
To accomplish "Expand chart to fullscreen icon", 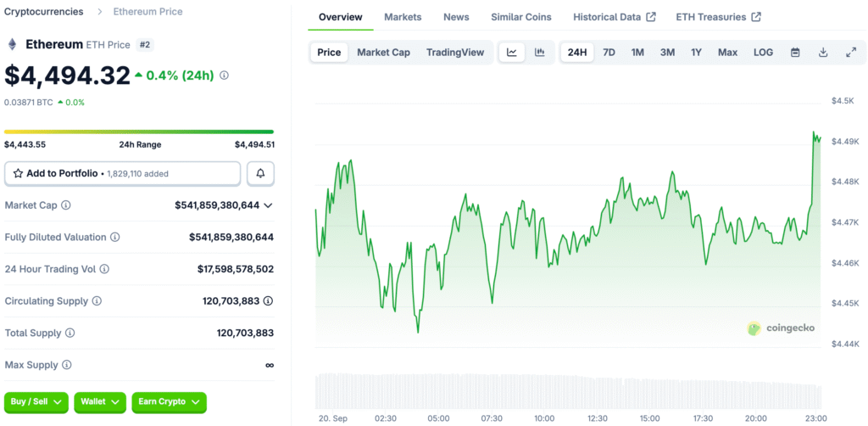I will tap(851, 52).
